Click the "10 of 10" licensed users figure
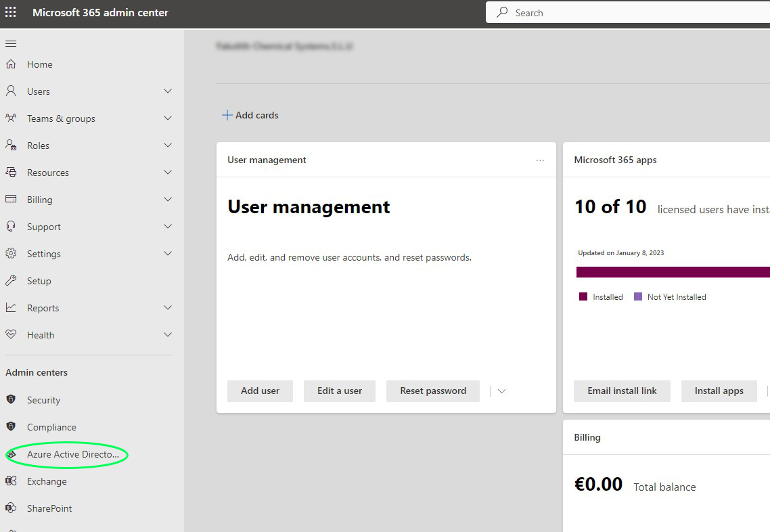The image size is (770, 532). pyautogui.click(x=610, y=207)
